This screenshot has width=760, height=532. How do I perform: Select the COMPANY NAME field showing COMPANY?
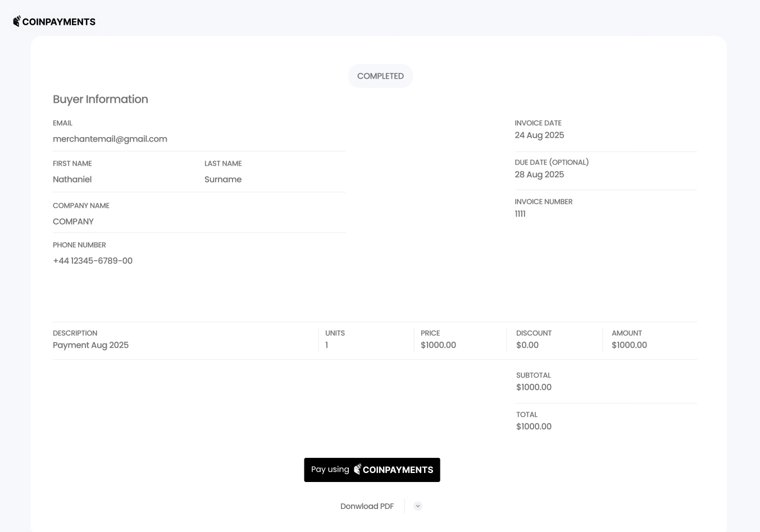pos(73,221)
